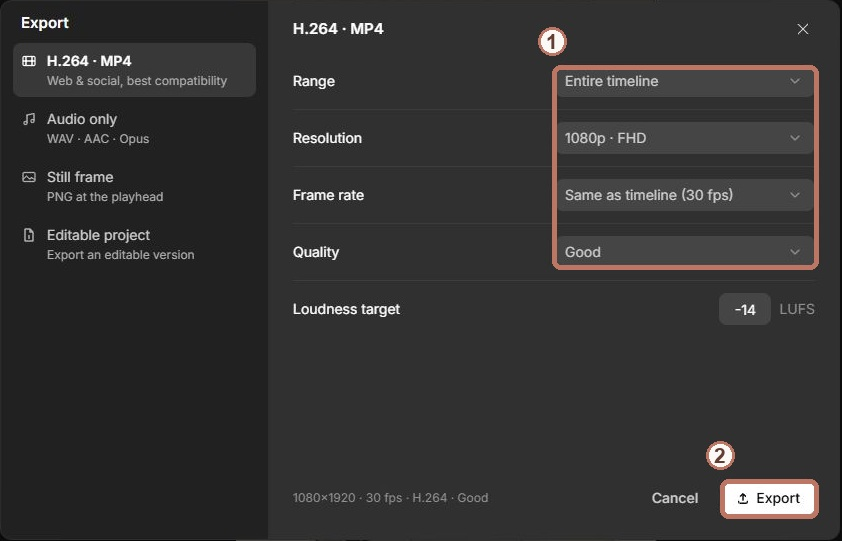Open the Quality dropdown showing Good

point(685,252)
